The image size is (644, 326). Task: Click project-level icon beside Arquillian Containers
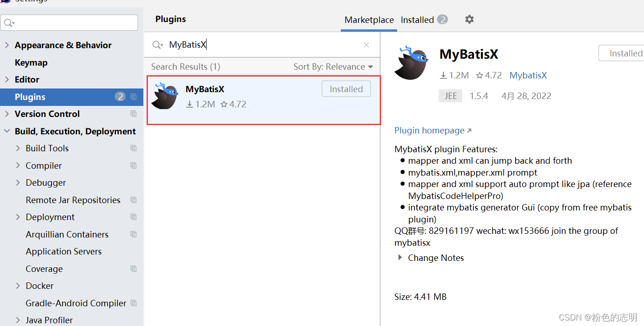(x=133, y=234)
